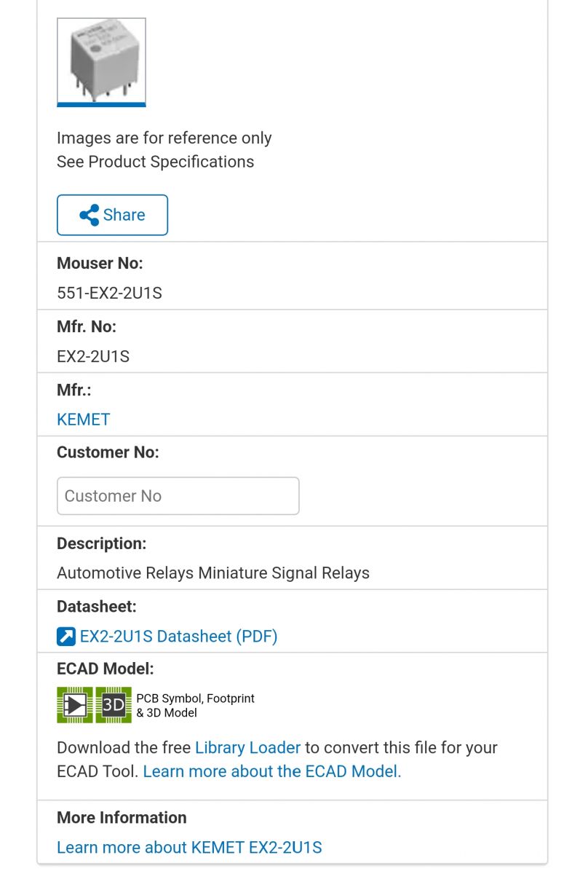Open the Library Loader link
The image size is (588, 874).
[247, 747]
